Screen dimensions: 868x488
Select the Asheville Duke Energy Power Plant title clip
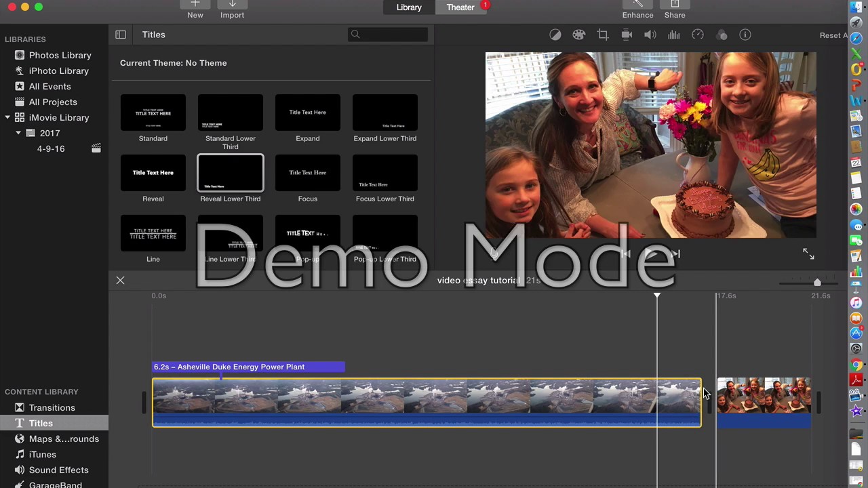(x=248, y=367)
